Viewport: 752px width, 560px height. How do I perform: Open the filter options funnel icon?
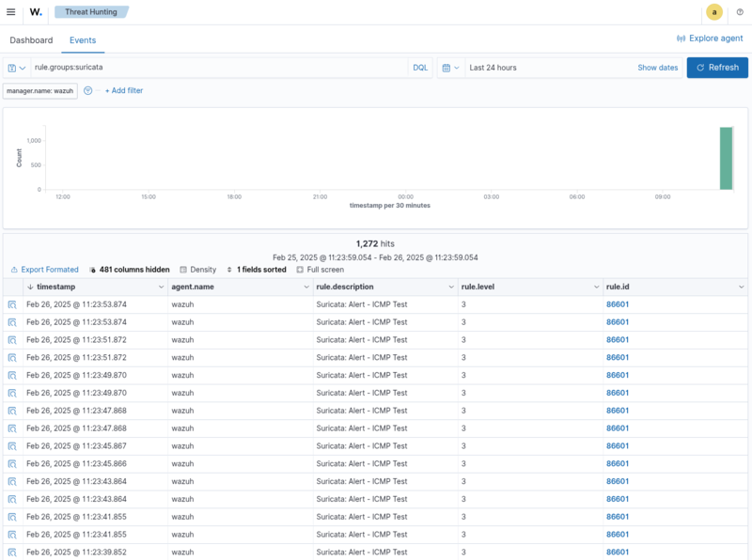tap(88, 91)
